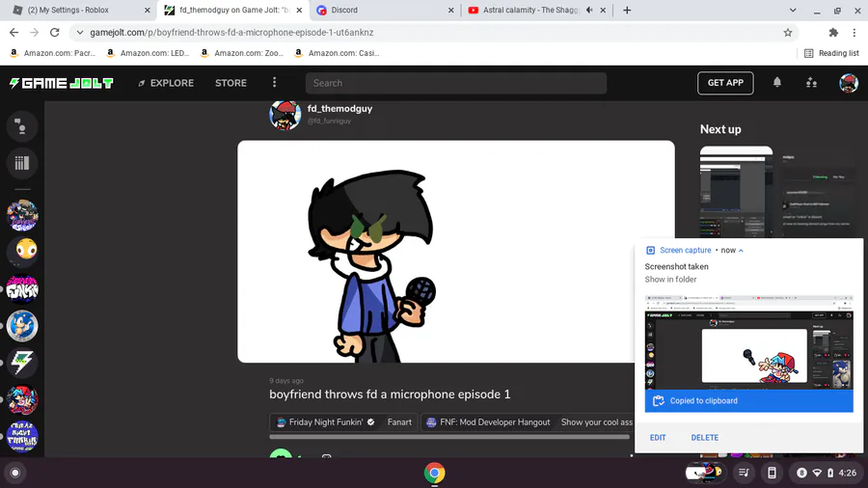This screenshot has height=488, width=868.
Task: Open a new browser tab
Action: click(x=627, y=10)
